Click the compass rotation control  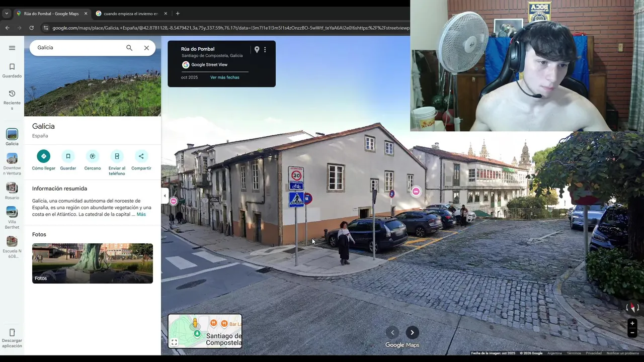pyautogui.click(x=632, y=307)
